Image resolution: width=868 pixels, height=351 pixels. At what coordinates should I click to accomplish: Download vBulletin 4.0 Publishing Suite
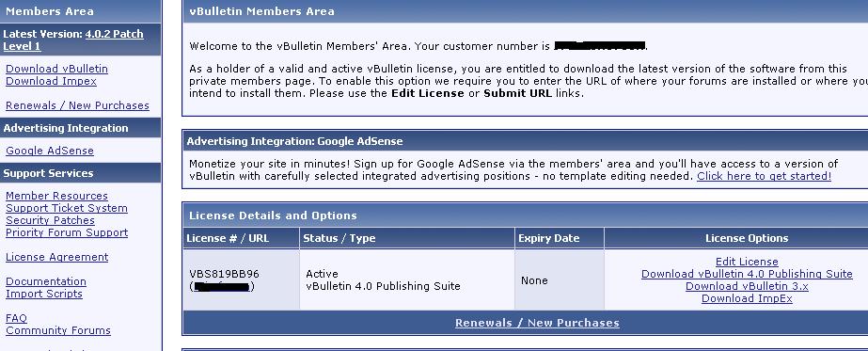click(x=747, y=274)
